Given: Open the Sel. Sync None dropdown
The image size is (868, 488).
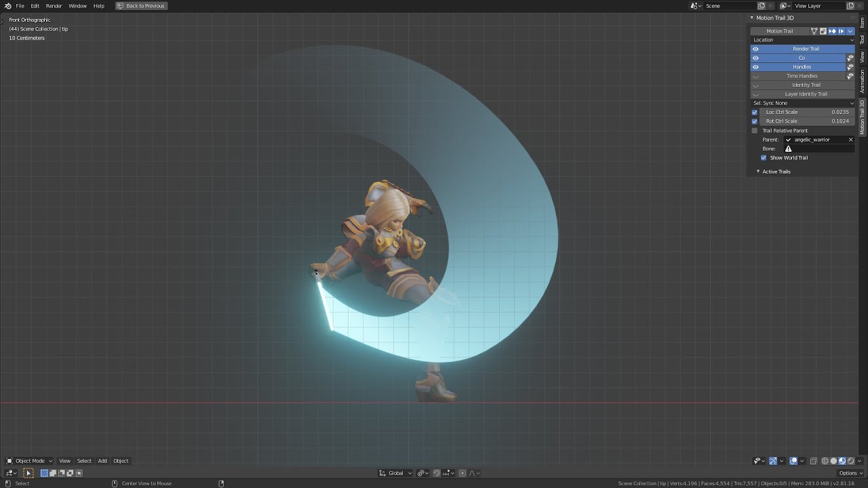Looking at the screenshot, I should point(803,103).
